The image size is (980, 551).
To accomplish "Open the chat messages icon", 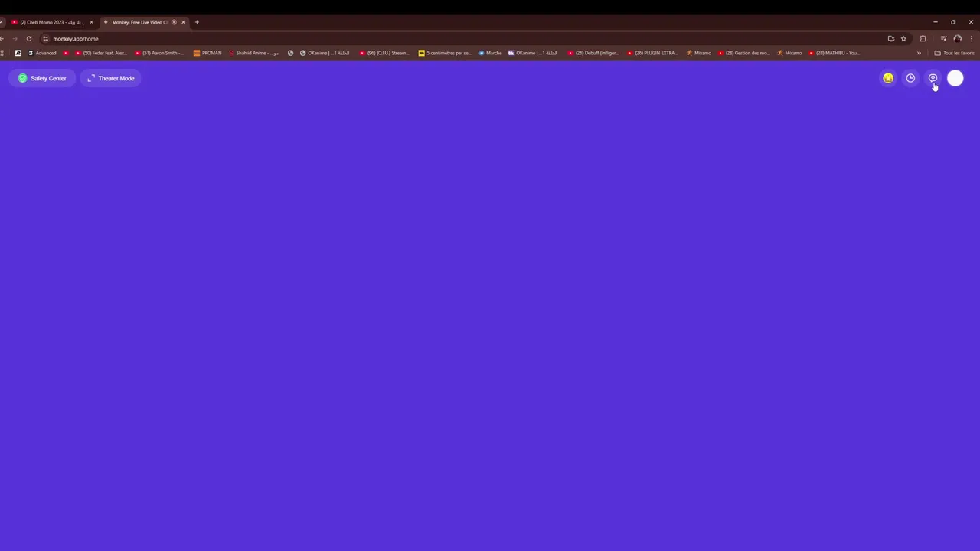I will click(x=933, y=78).
